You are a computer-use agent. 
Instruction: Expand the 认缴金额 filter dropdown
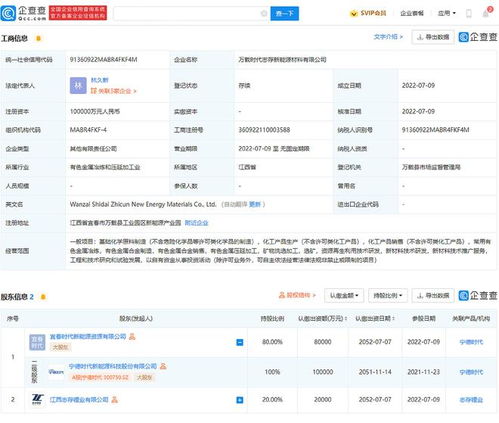click(x=344, y=295)
